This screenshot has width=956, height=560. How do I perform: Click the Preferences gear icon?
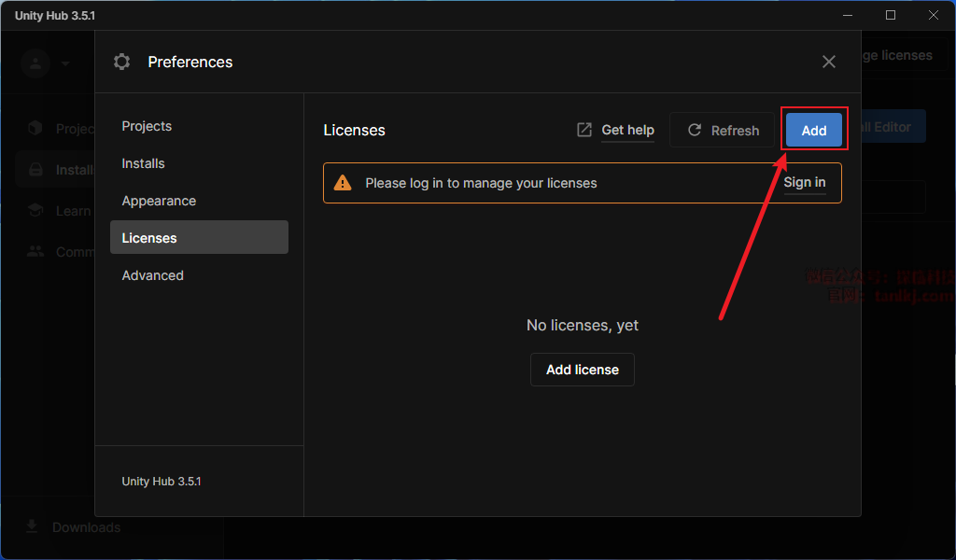(x=122, y=62)
